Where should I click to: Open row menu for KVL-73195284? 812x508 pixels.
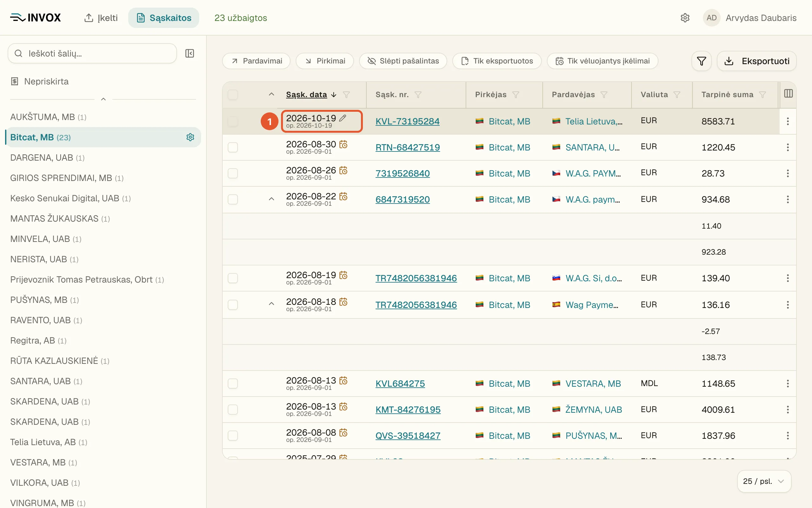788,121
